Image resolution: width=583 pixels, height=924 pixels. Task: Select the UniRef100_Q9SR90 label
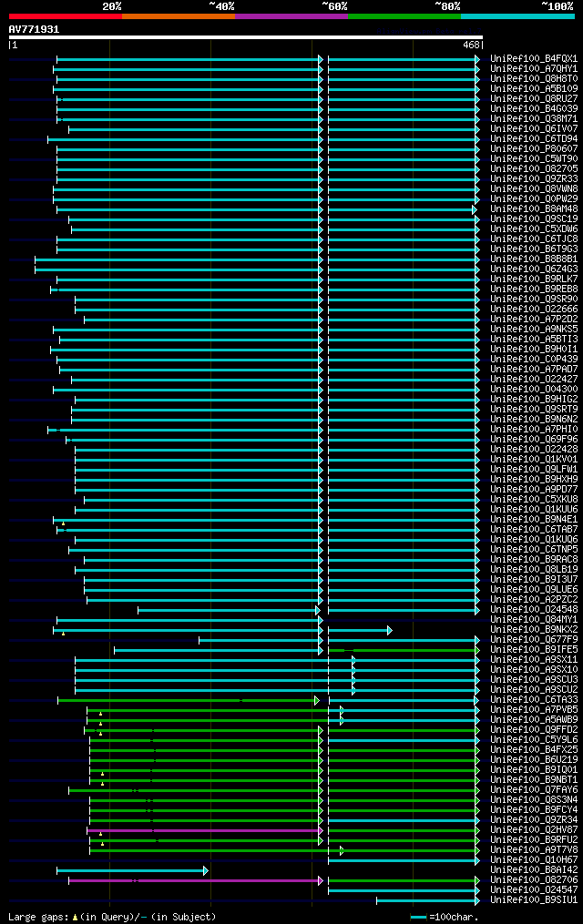(x=534, y=300)
